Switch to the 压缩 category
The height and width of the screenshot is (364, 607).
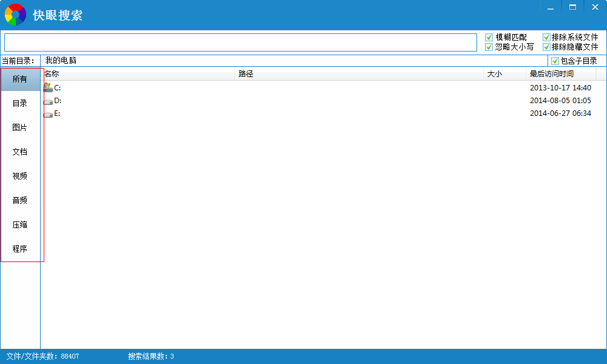[21, 224]
